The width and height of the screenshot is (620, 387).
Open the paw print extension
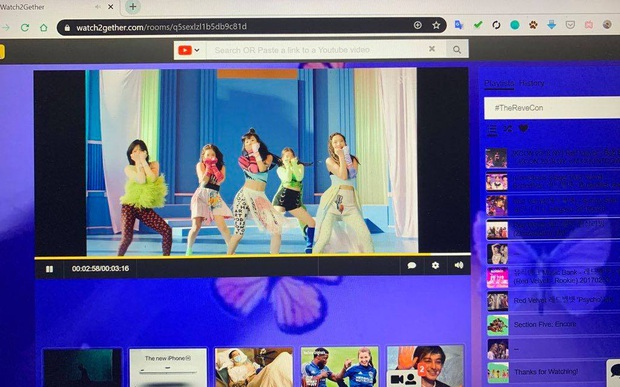533,25
